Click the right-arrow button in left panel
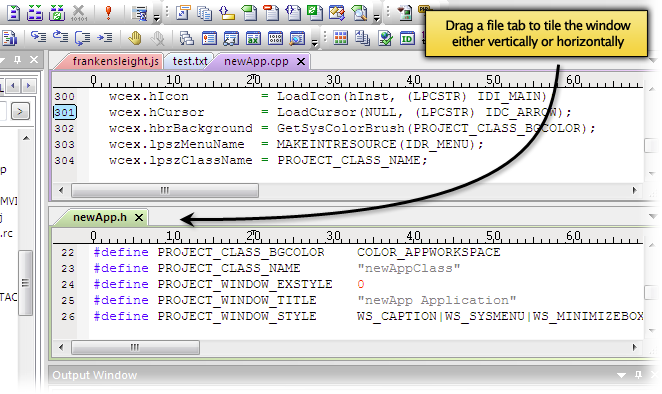 tap(20, 111)
